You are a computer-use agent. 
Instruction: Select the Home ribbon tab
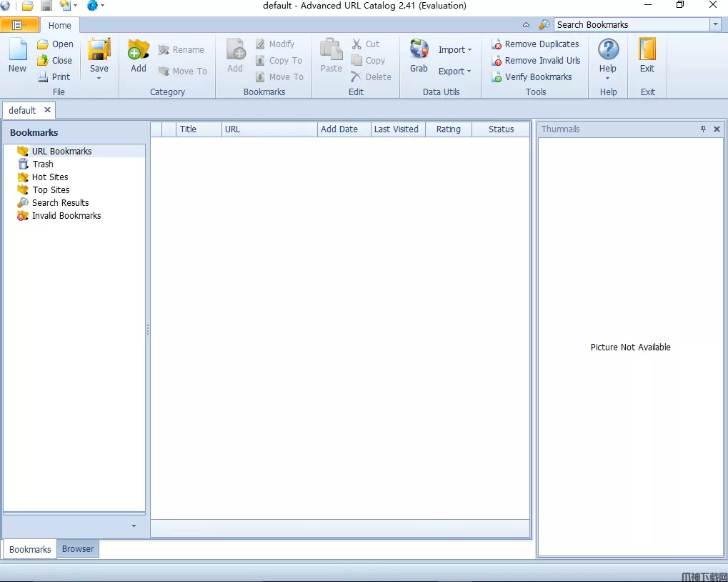60,25
